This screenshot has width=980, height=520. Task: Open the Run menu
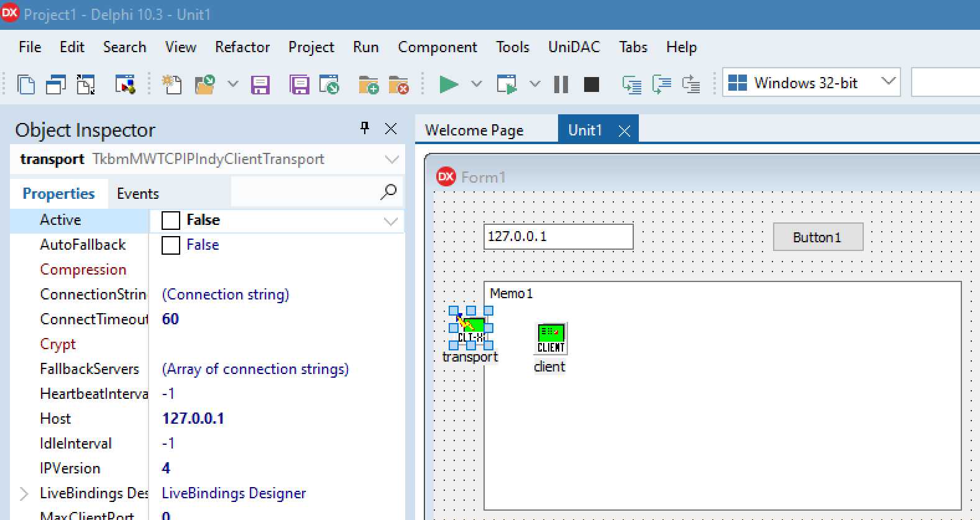coord(365,47)
